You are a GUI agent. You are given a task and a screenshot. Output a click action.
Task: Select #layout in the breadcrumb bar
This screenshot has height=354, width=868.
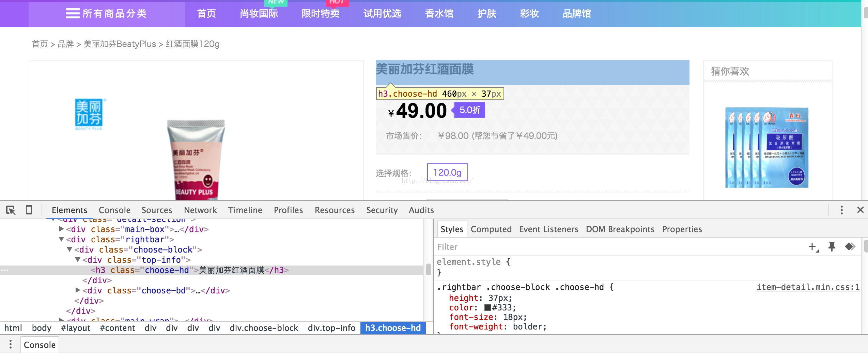[x=75, y=328]
